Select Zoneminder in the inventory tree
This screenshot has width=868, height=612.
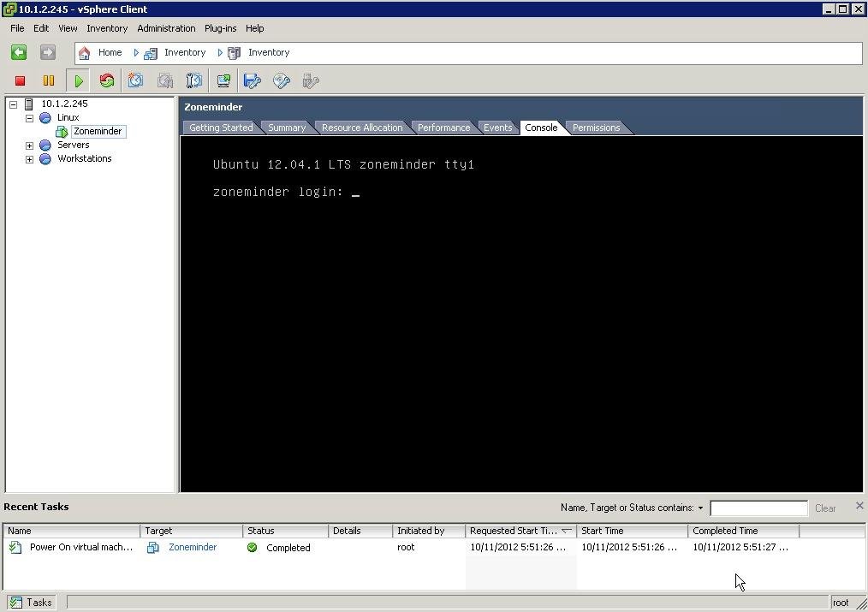98,132
